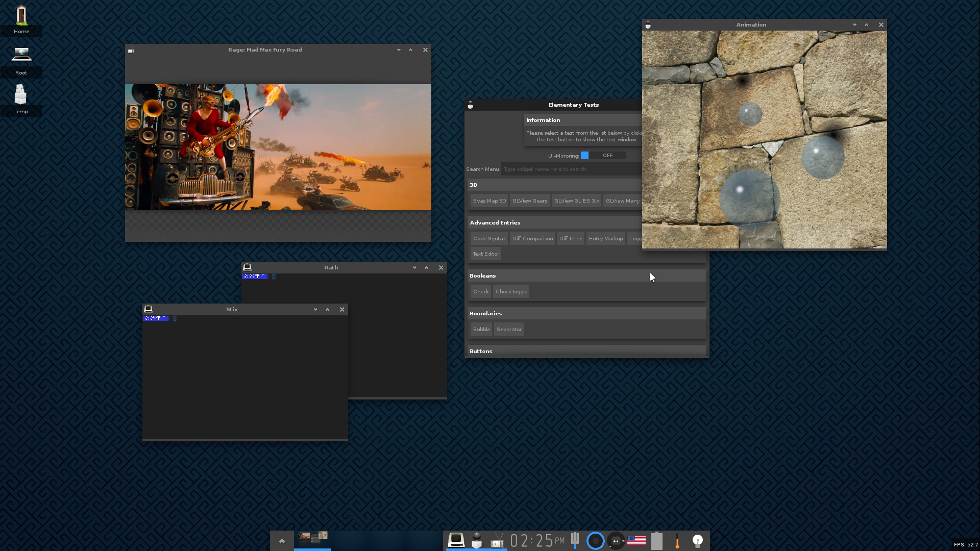Open the Home desktop icon
This screenshot has width=980, height=551.
pyautogui.click(x=21, y=19)
